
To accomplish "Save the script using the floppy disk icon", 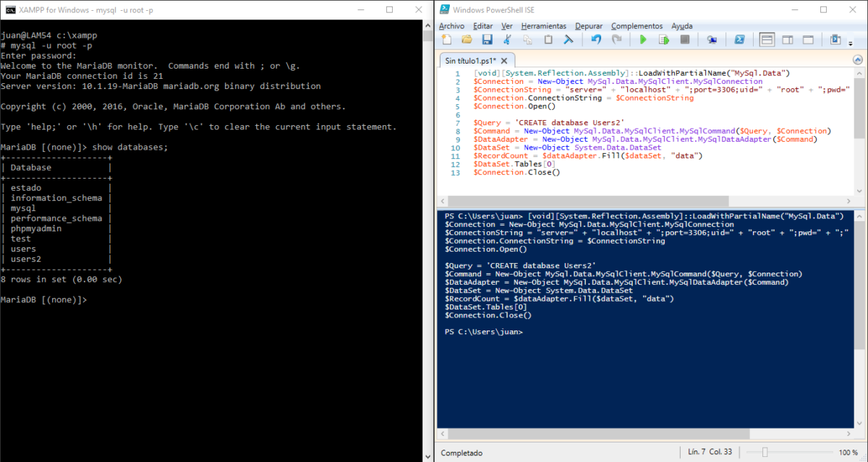I will (487, 40).
